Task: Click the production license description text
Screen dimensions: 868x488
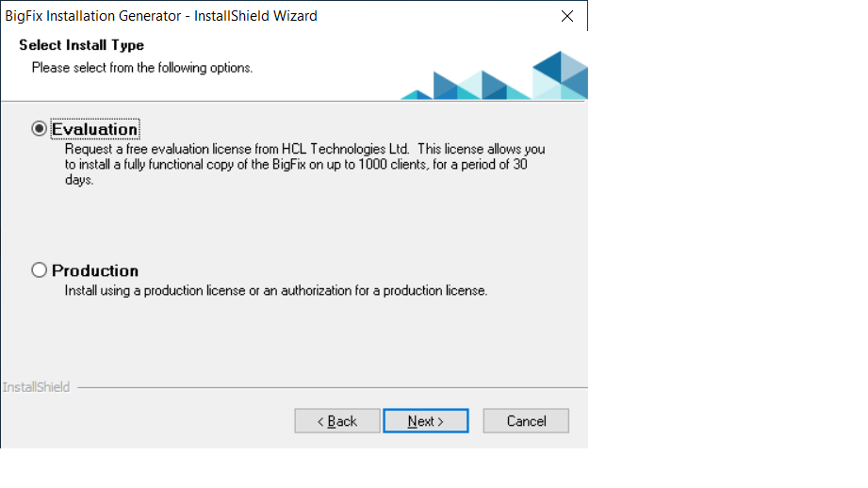Action: point(275,290)
